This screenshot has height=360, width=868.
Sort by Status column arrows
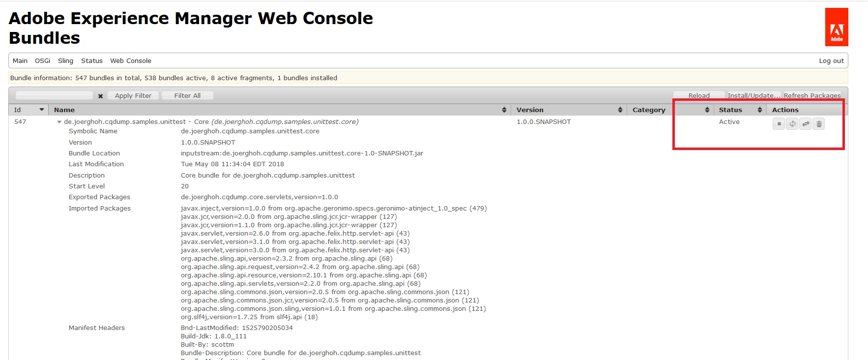(759, 110)
